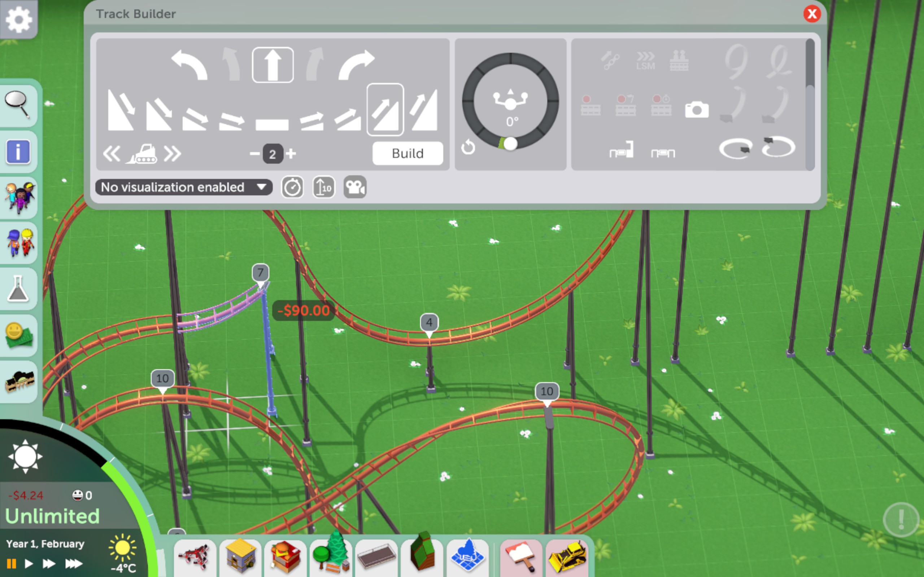Viewport: 924px width, 577px height.
Task: Add an on-ride photo camera section
Action: [x=697, y=110]
